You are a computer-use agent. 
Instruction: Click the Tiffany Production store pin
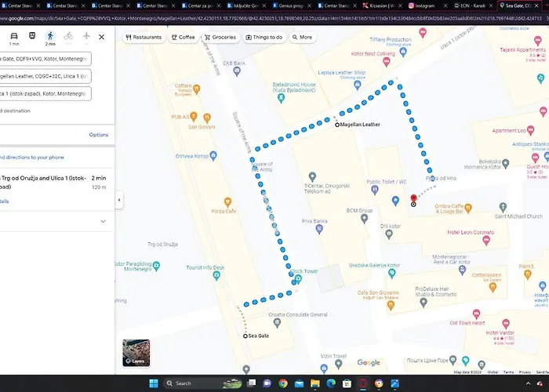403,53
